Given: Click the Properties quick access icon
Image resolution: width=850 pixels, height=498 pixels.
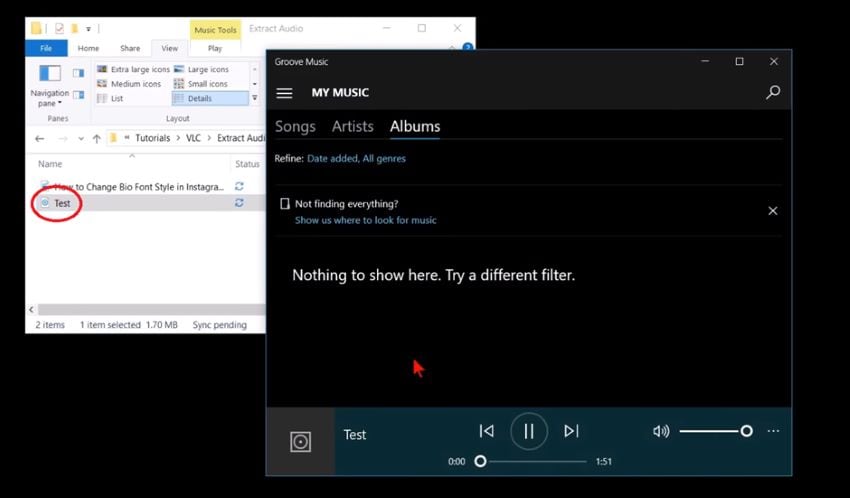Looking at the screenshot, I should pos(59,29).
